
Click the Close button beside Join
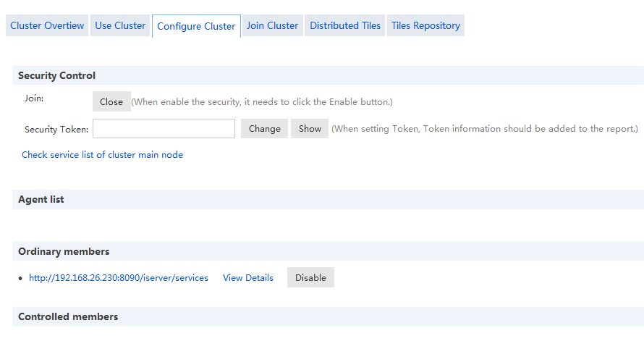click(111, 102)
